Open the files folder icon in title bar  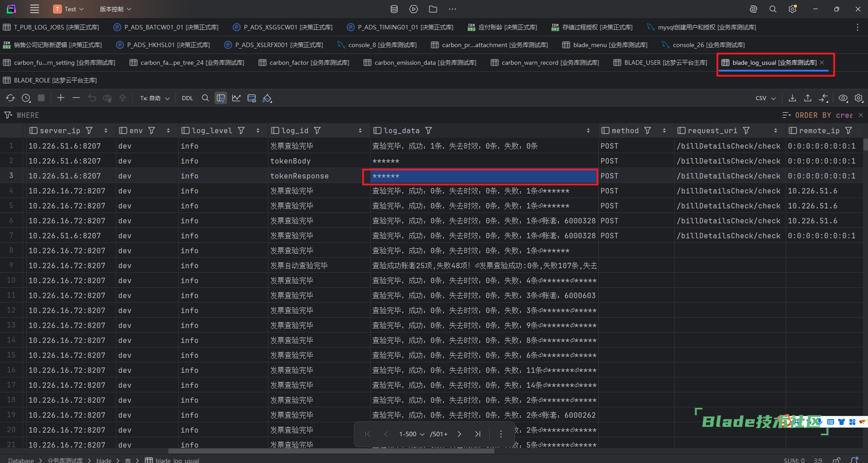click(433, 9)
